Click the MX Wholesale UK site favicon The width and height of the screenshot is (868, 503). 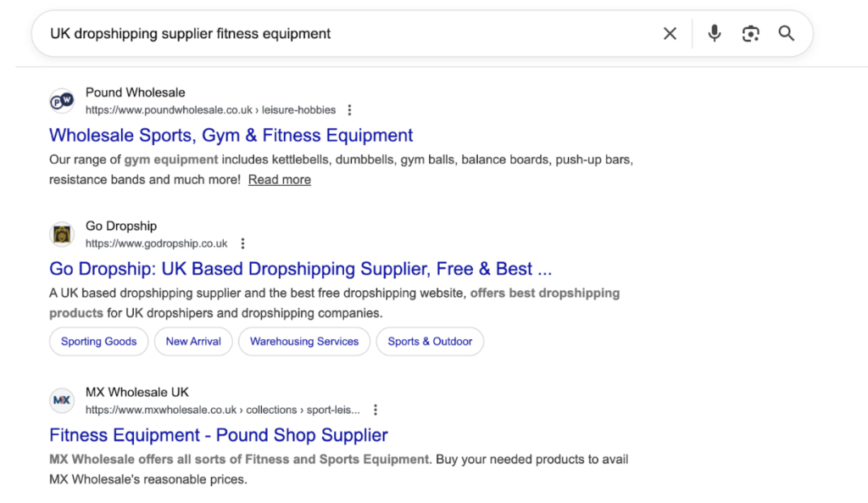(61, 400)
